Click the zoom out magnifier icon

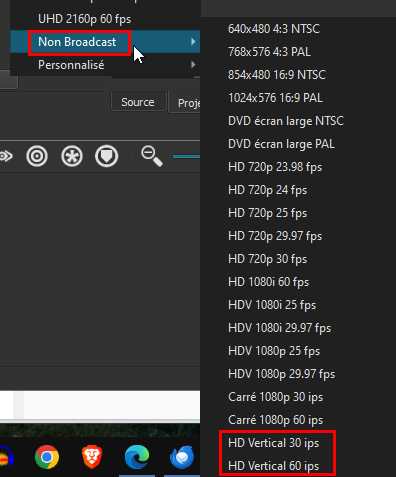(x=152, y=156)
